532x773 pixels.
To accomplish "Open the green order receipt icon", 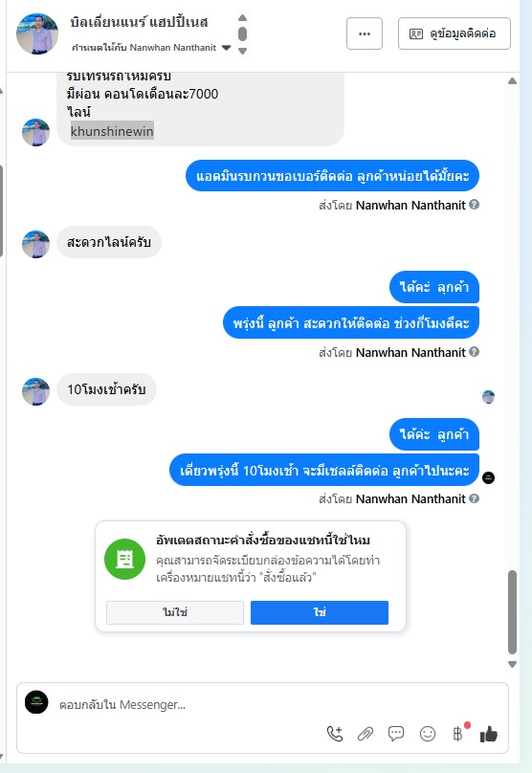I will pyautogui.click(x=124, y=559).
